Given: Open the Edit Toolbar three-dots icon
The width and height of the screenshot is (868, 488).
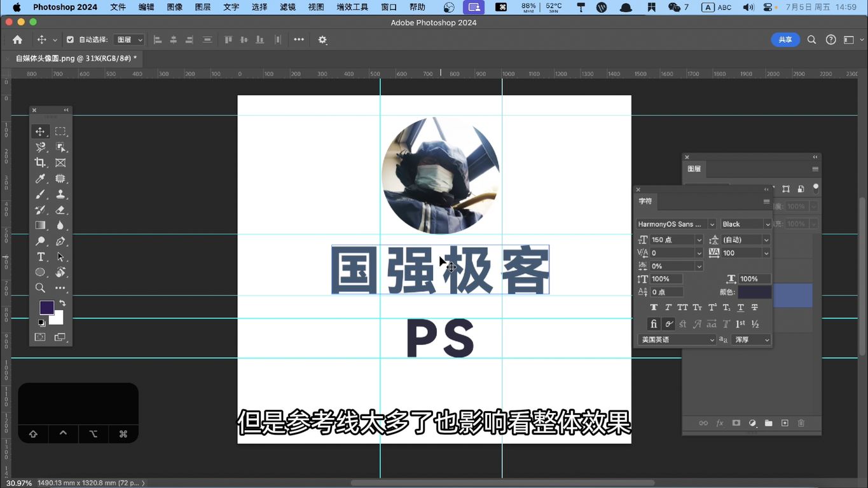Looking at the screenshot, I should (60, 288).
